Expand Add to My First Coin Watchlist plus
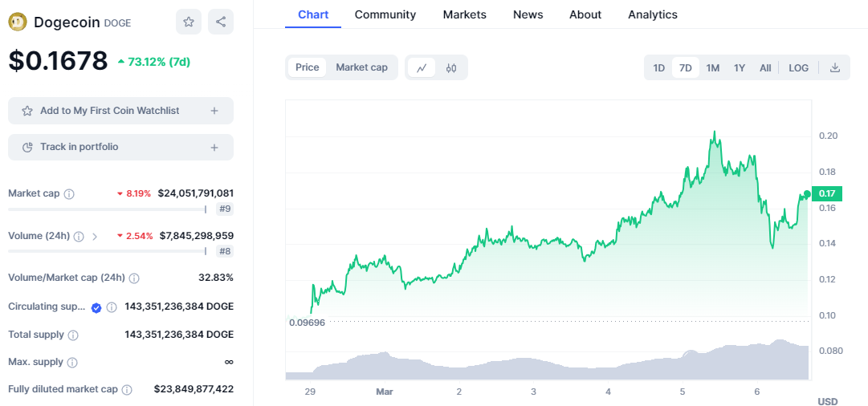Screen dimensions: 868x406 [214, 111]
